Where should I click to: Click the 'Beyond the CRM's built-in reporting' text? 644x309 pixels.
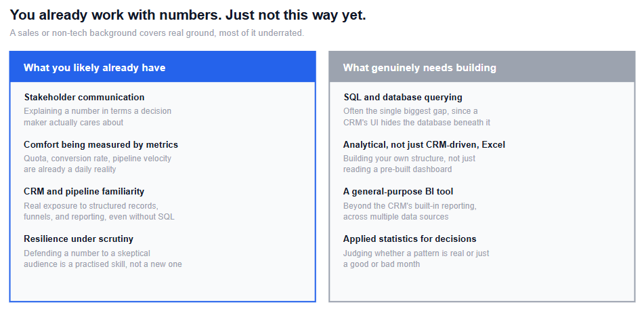point(410,211)
